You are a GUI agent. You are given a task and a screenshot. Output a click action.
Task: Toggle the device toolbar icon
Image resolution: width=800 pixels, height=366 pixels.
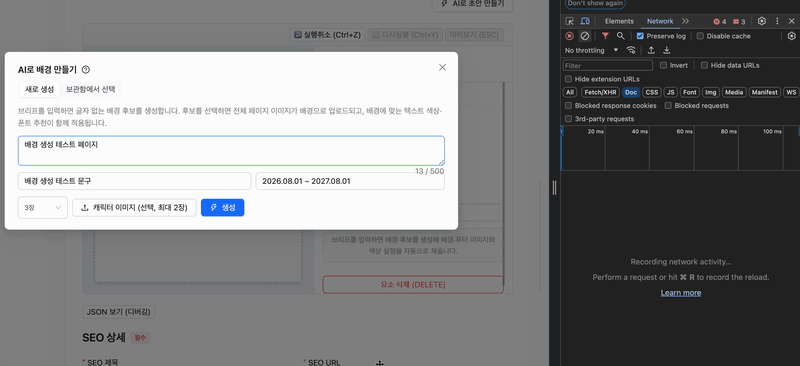[585, 21]
